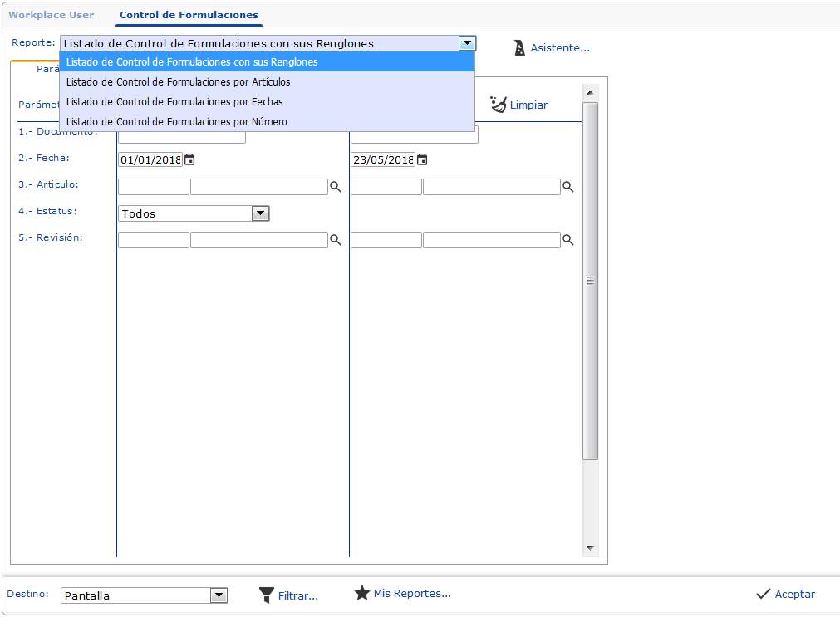The height and width of the screenshot is (617, 840).
Task: Click the Limpiar link
Action: click(528, 105)
